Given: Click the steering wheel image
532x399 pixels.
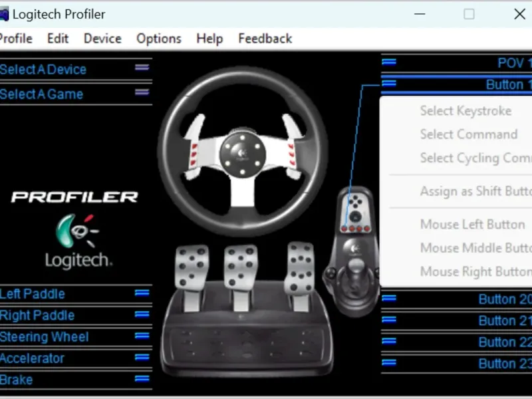Looking at the screenshot, I should coord(242,152).
